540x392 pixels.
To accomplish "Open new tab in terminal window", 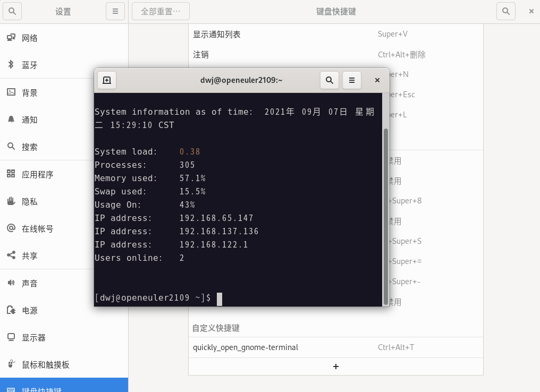I will [107, 80].
